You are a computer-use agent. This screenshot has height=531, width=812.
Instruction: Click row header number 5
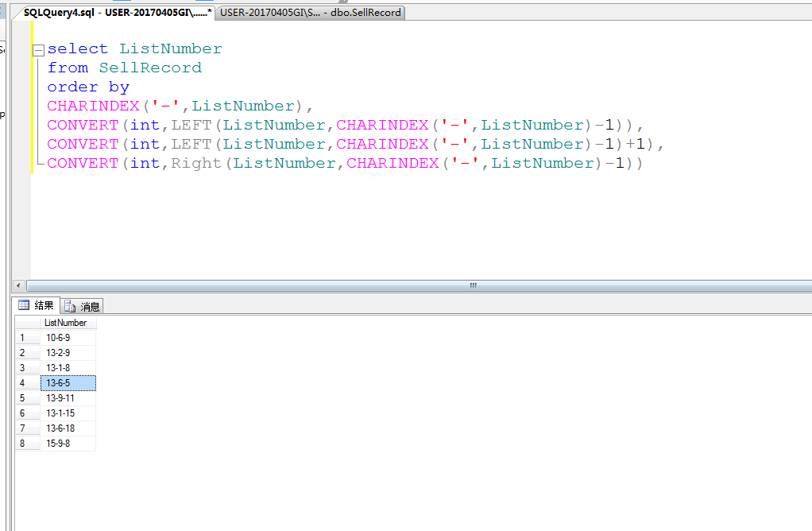28,398
